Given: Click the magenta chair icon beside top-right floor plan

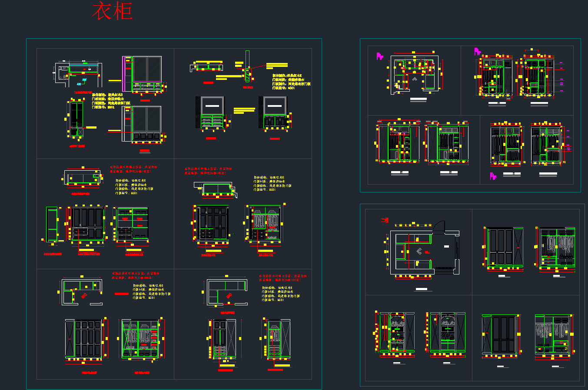Looking at the screenshot, I should click(379, 56).
